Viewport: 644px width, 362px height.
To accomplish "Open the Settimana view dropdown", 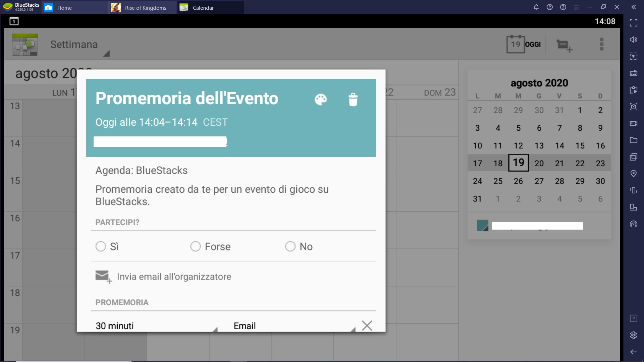I will [79, 45].
